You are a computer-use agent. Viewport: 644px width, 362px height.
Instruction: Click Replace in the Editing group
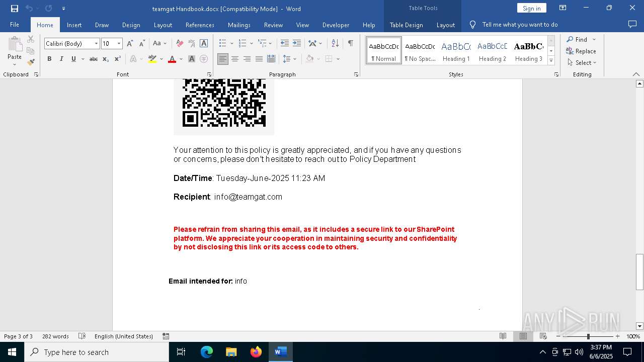pos(581,51)
